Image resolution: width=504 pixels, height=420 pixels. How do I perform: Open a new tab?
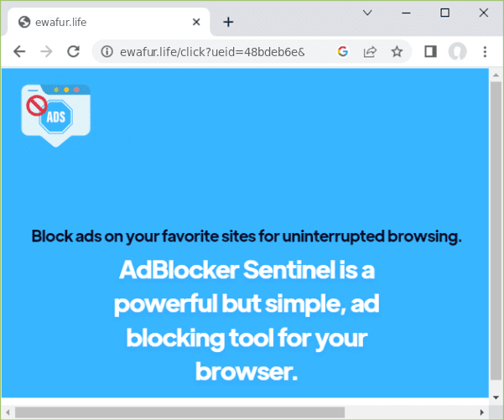tap(228, 22)
